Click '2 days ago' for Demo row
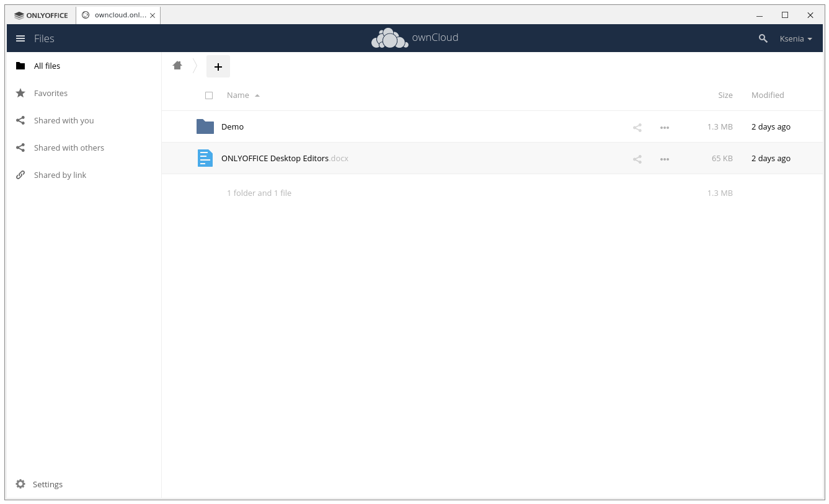The width and height of the screenshot is (829, 504). pyautogui.click(x=771, y=126)
